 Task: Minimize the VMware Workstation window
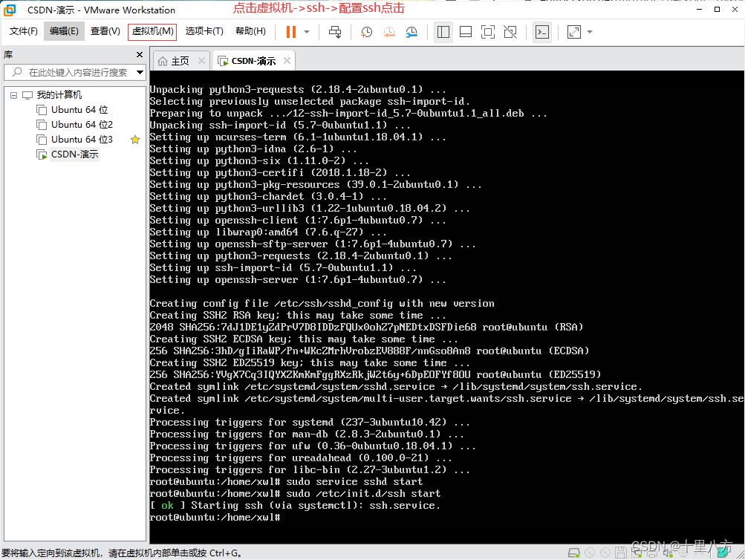pos(700,10)
